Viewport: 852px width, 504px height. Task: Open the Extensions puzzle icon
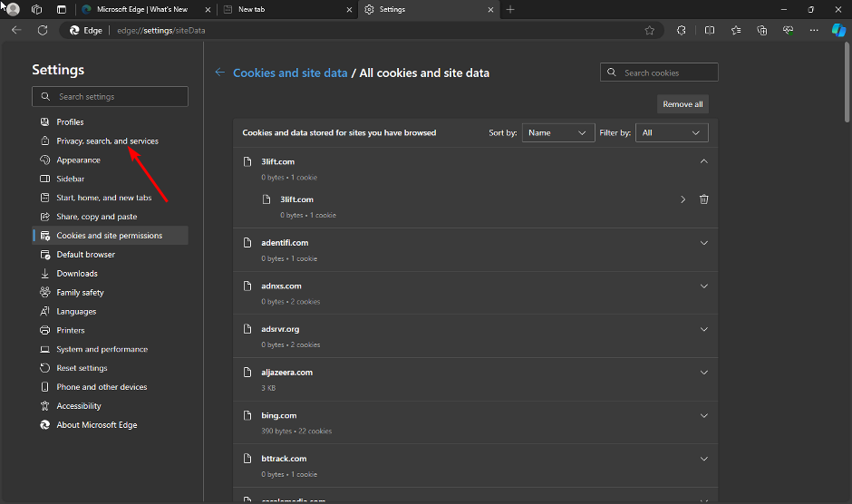pos(682,31)
